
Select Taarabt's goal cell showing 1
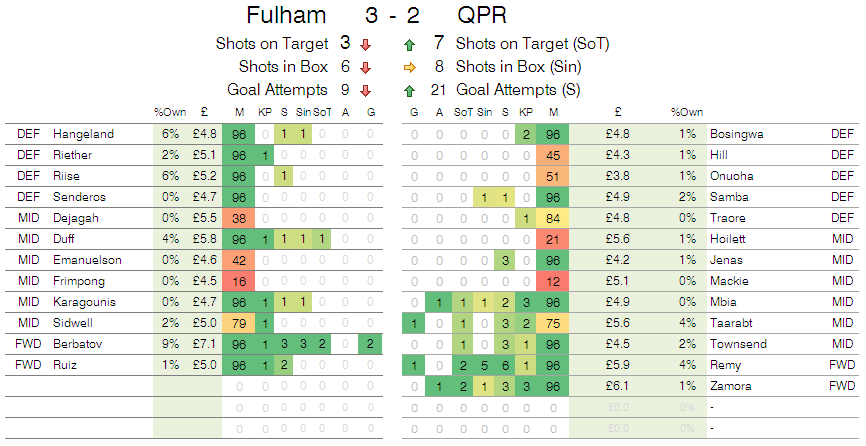414,323
